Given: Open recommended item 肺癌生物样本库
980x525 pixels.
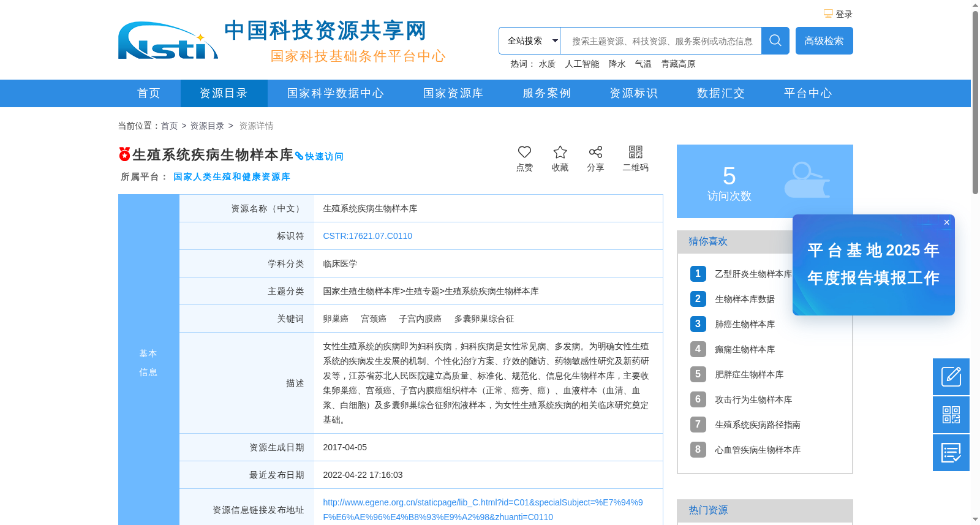Looking at the screenshot, I should [x=745, y=324].
